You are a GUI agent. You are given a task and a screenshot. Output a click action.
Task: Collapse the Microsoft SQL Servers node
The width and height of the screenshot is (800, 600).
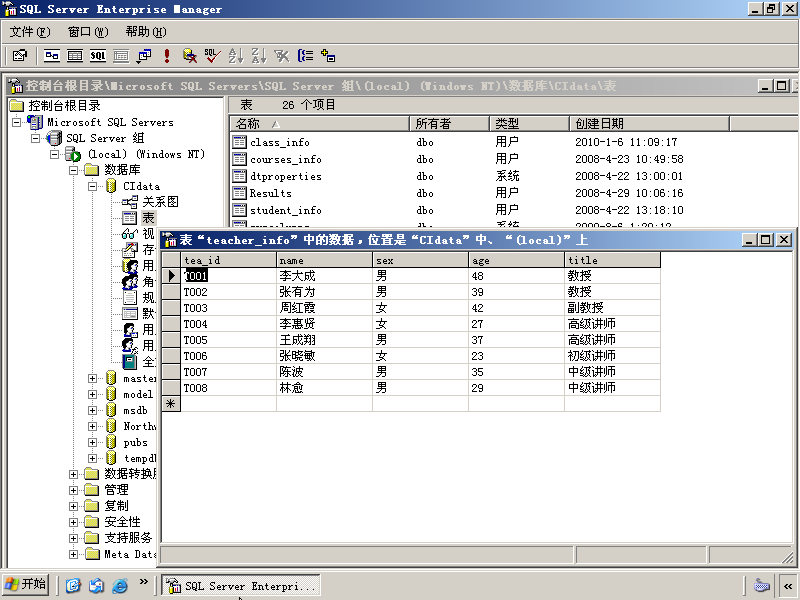click(x=17, y=122)
